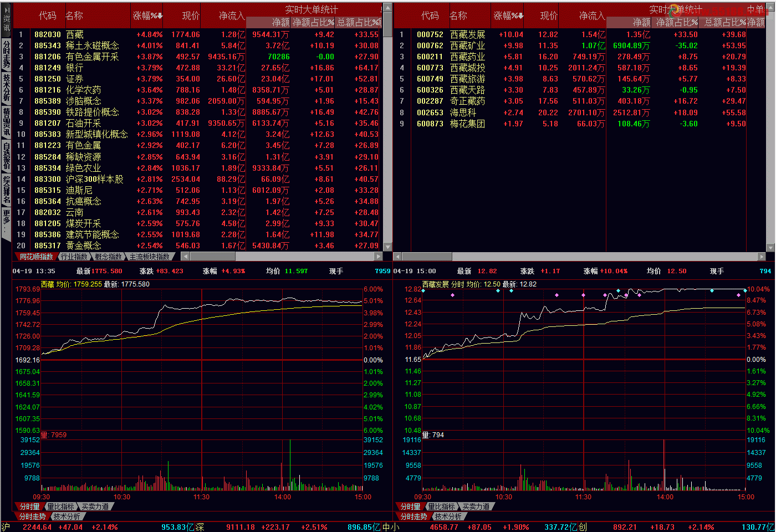The width and height of the screenshot is (776, 532).
Task: Open 综合排名 in the left sidebar
Action: (x=6, y=189)
